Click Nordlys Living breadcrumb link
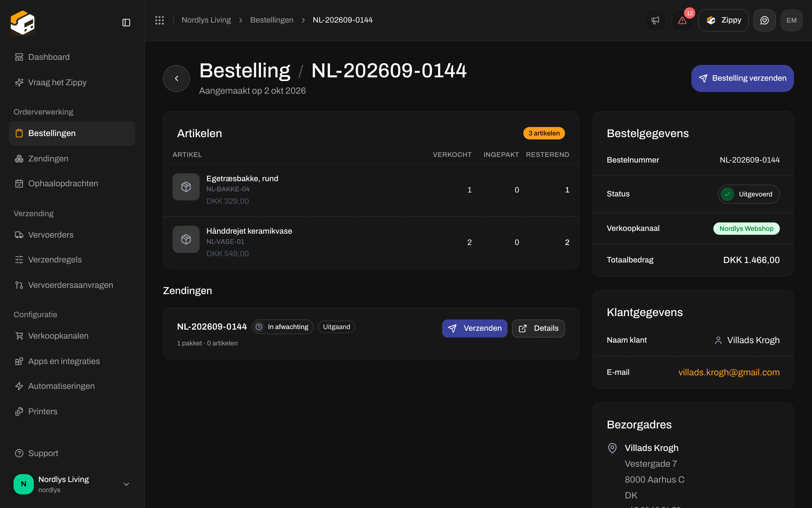 206,20
